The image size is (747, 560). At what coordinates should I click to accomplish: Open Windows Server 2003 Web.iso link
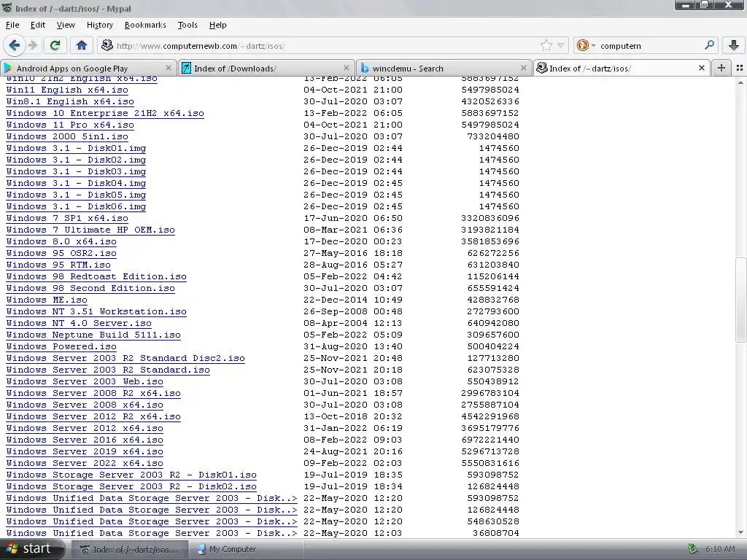(85, 381)
